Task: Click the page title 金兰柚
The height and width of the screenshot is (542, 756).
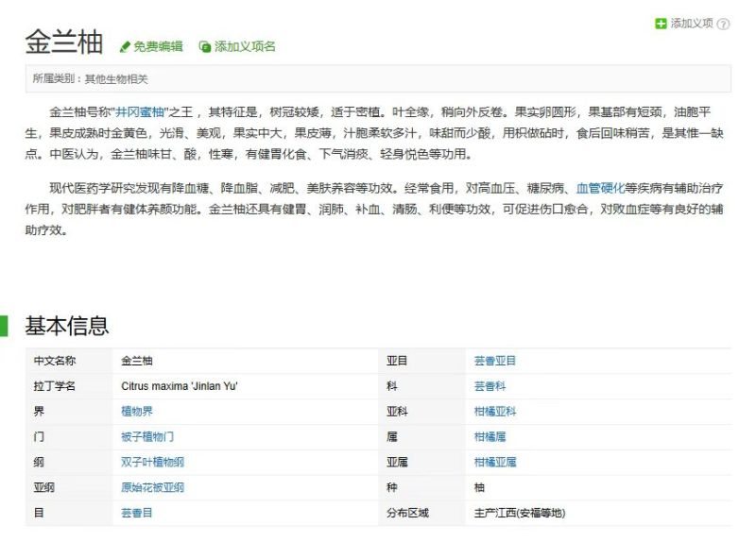Action: [64, 42]
